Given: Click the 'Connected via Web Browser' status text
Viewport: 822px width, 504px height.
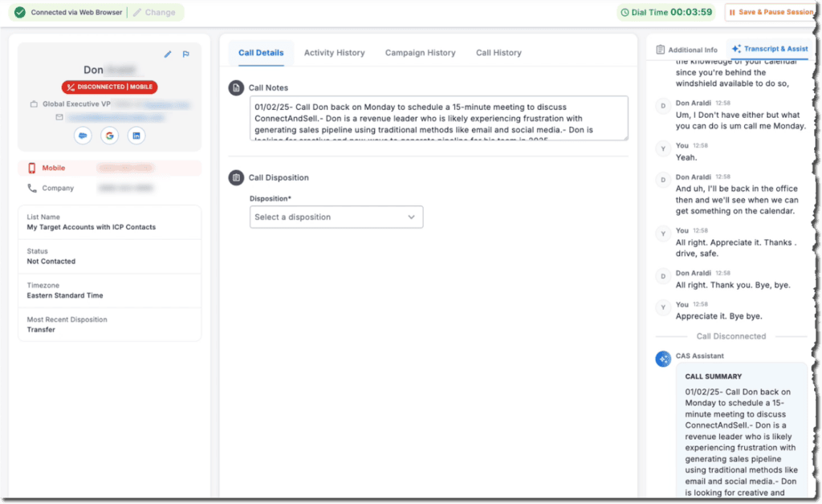Looking at the screenshot, I should pos(76,12).
